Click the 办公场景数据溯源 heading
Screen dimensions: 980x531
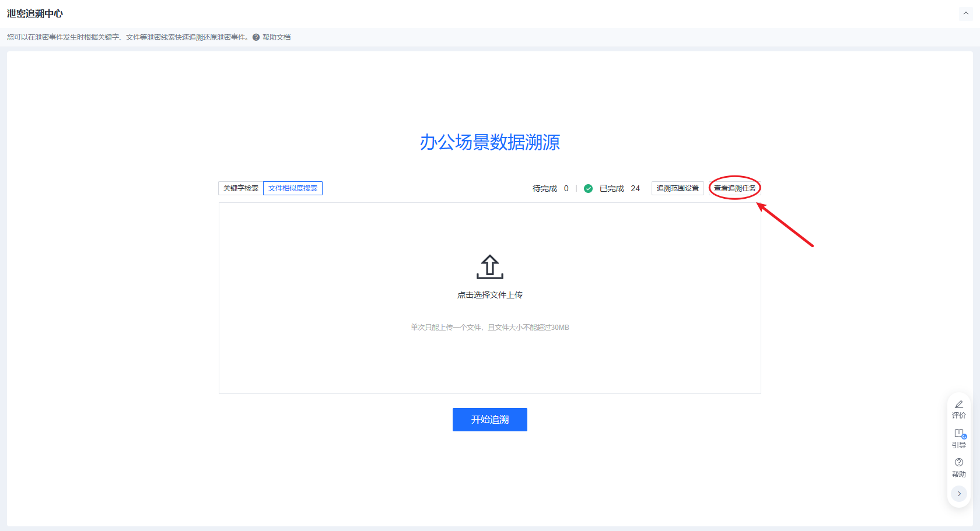pos(489,142)
